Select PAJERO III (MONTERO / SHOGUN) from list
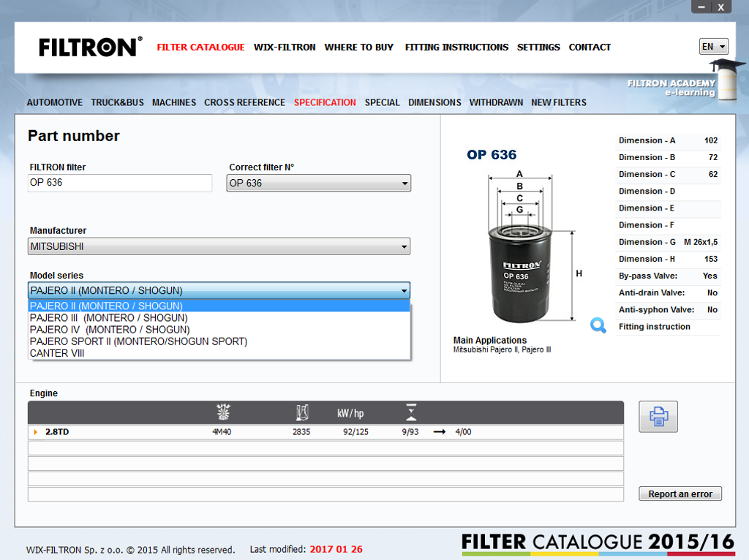Screen dimensions: 749x560 click(x=108, y=318)
